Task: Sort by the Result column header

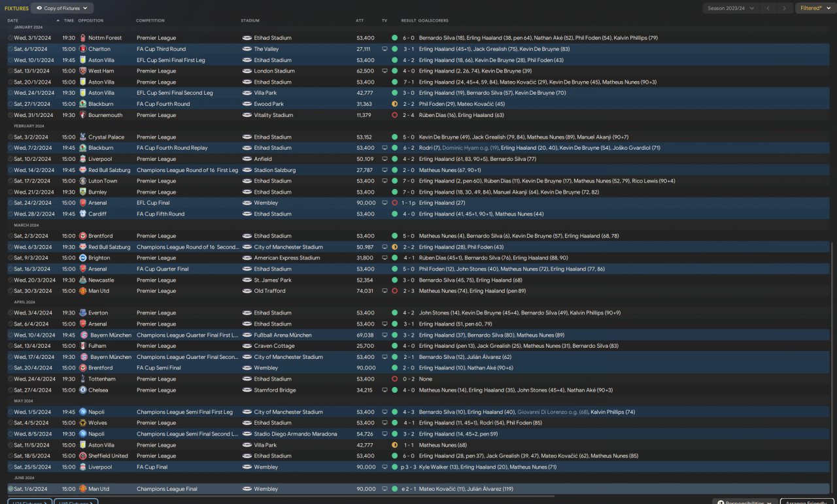Action: 408,21
